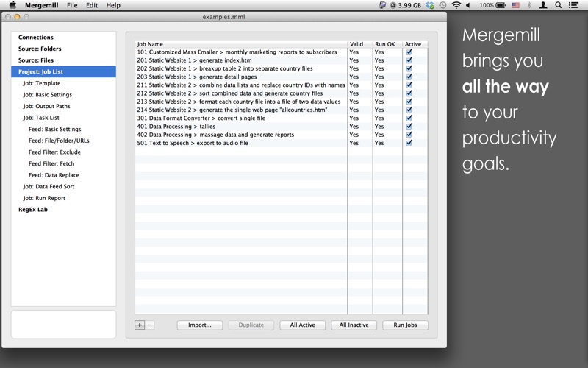Screen dimensions: 588x368
Task: Click the Valid column header
Action: 360,44
